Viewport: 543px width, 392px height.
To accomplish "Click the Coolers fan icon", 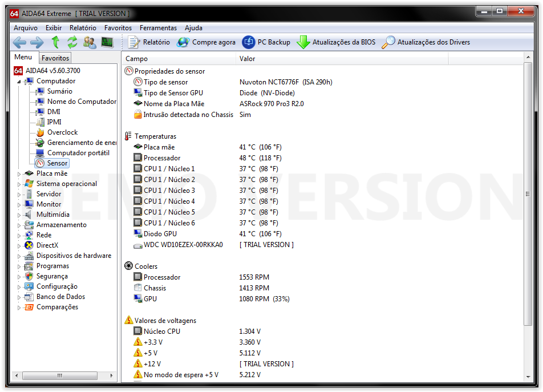I will [128, 266].
